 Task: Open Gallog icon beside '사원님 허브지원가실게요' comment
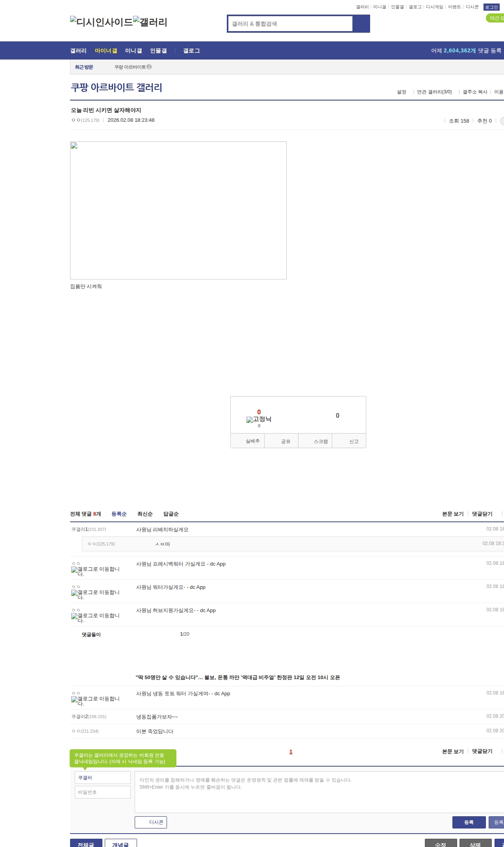click(95, 618)
